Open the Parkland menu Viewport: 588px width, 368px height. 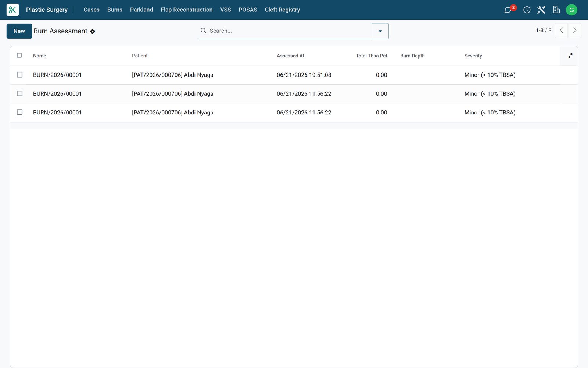click(x=141, y=10)
